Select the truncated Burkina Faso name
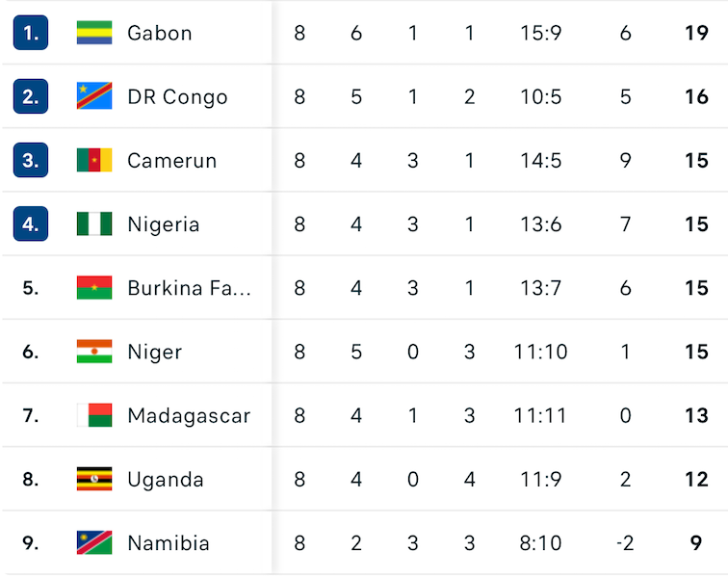This screenshot has width=728, height=578. coord(189,288)
